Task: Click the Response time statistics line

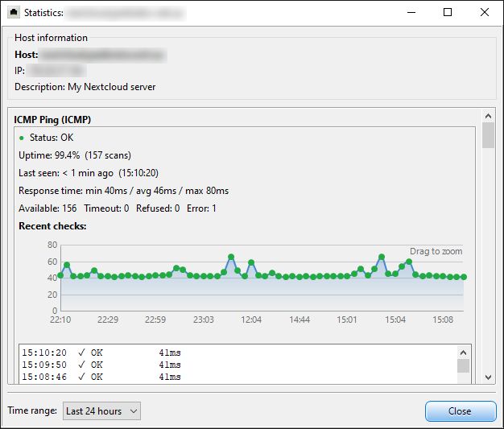Action: [123, 191]
